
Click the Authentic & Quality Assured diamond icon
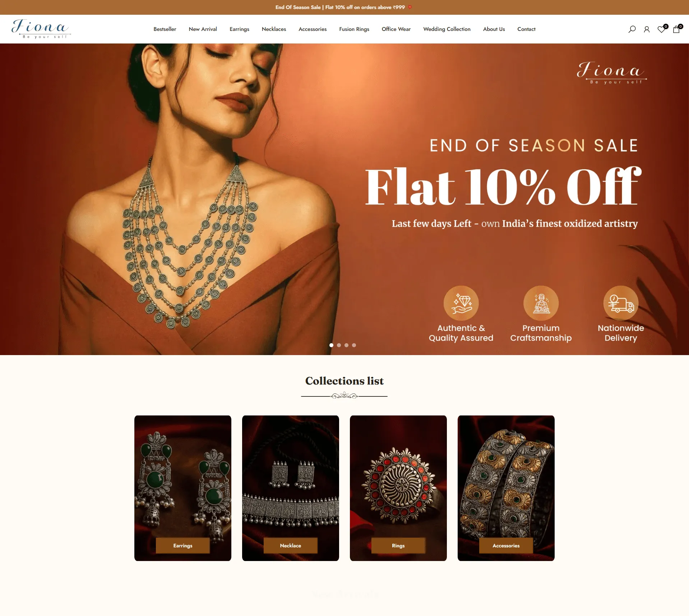click(461, 303)
